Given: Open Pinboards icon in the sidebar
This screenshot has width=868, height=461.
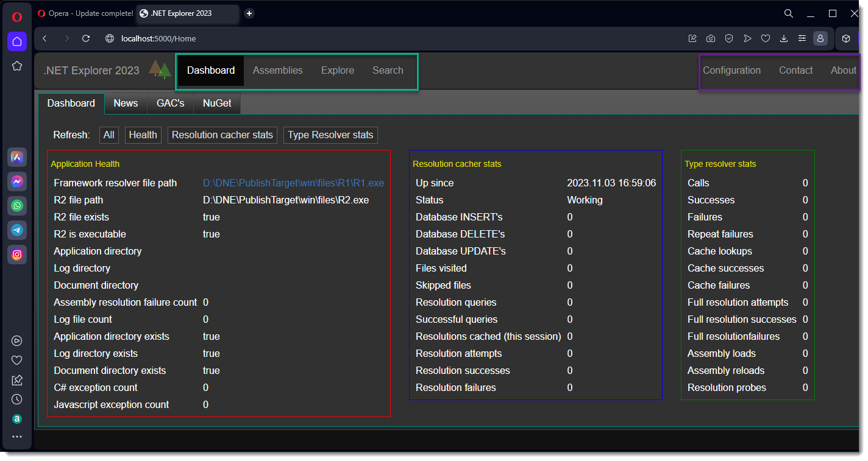Looking at the screenshot, I should 17,380.
